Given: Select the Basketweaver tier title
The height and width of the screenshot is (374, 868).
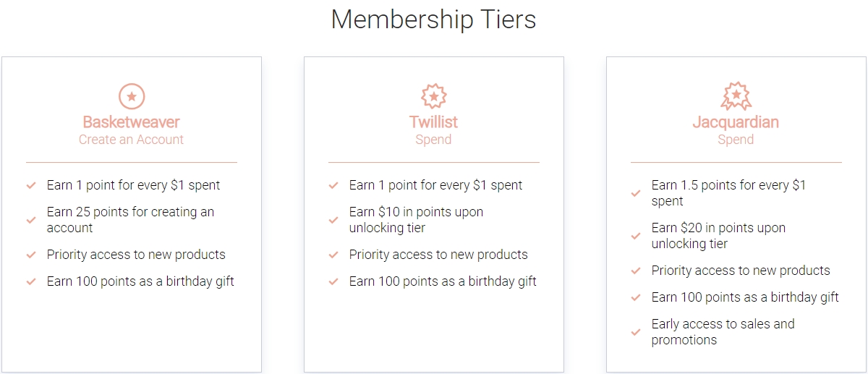Looking at the screenshot, I should [x=131, y=122].
